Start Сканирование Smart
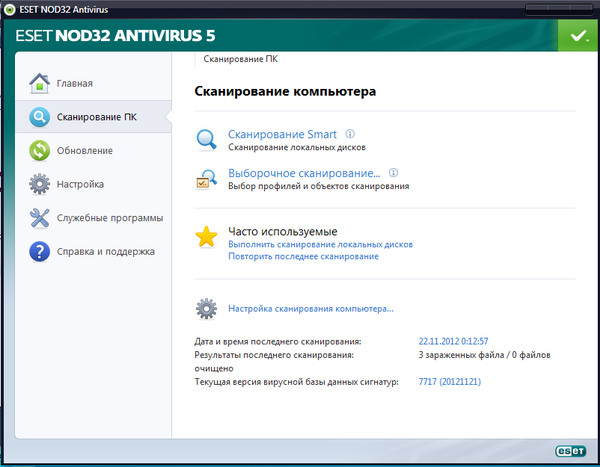Viewport: 600px width, 467px height. (282, 134)
